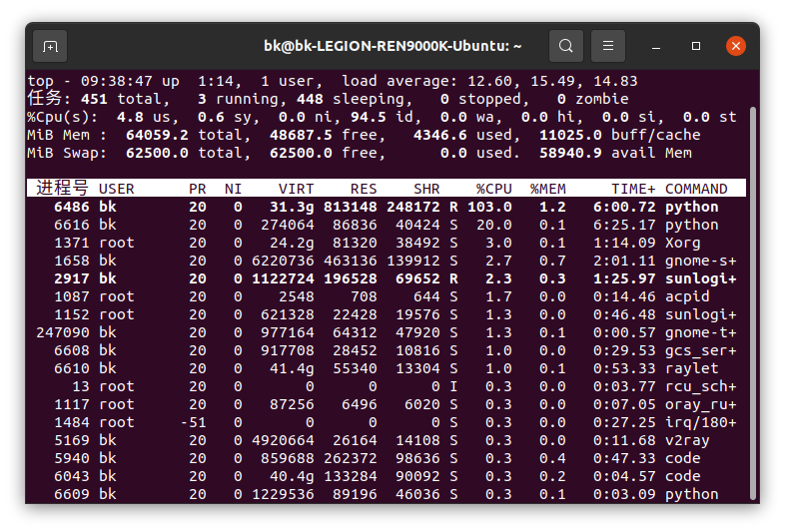
Task: Click the 31.3g VIRT value
Action: (292, 207)
